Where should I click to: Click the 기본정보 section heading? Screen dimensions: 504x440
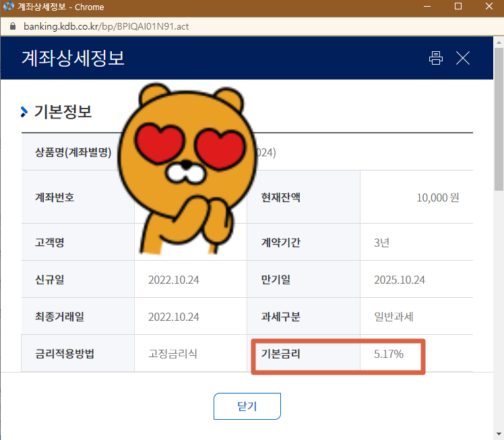pyautogui.click(x=63, y=112)
